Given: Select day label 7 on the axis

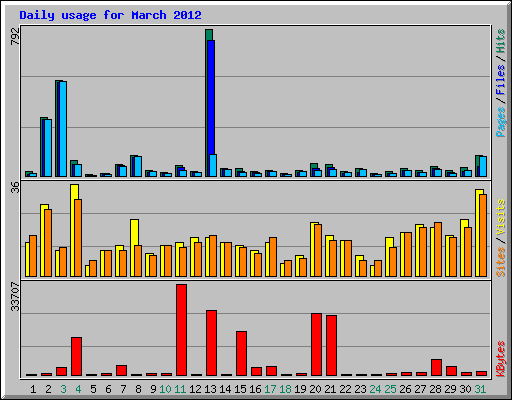Looking at the screenshot, I should coord(123,389).
